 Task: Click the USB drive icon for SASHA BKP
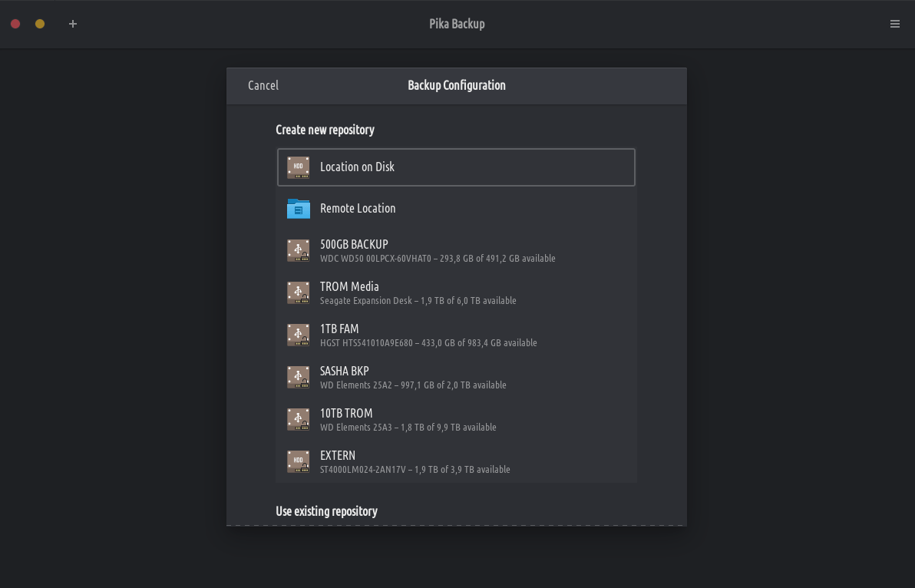[299, 378]
